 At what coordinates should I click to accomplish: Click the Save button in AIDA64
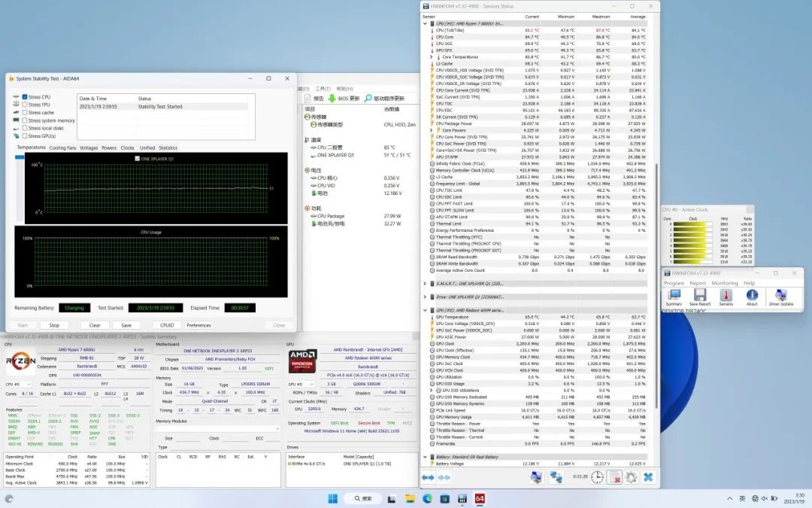pyautogui.click(x=126, y=325)
